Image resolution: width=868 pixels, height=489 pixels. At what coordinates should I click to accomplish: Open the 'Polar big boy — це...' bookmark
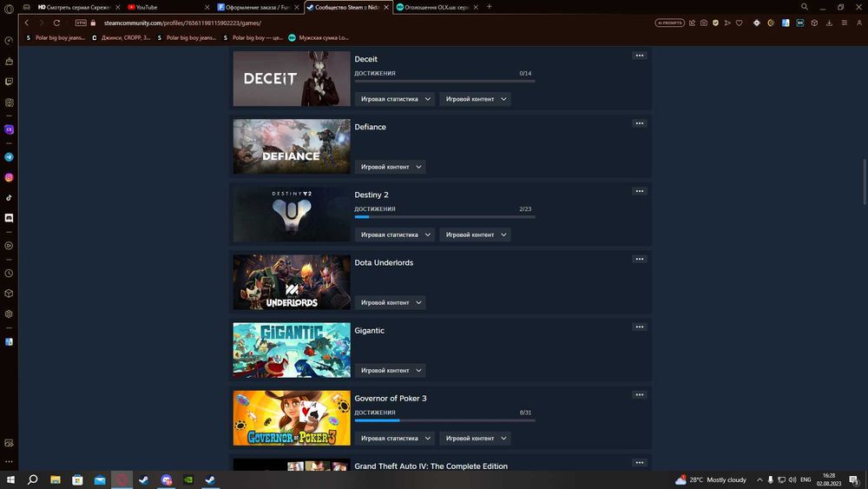[253, 37]
